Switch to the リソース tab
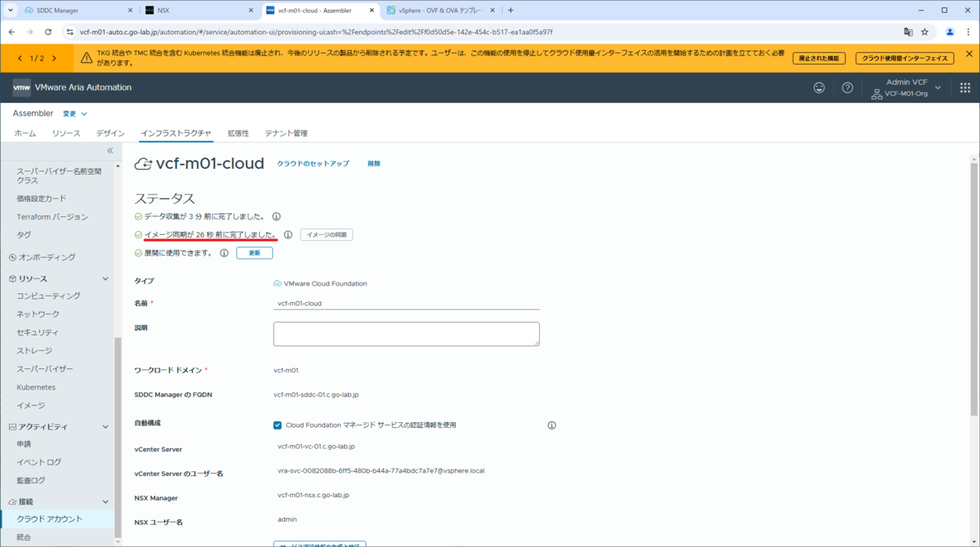 (66, 133)
